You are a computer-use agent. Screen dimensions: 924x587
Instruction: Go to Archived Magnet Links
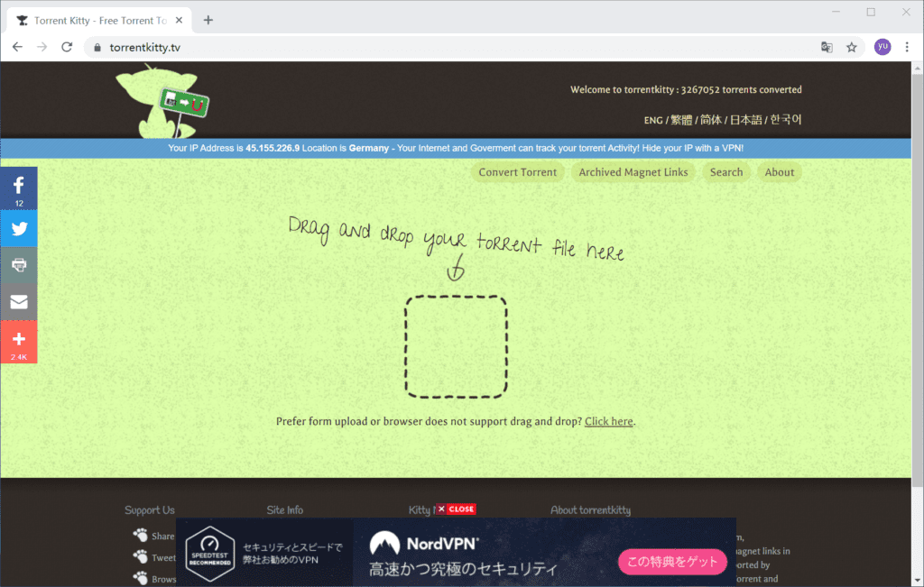(633, 172)
